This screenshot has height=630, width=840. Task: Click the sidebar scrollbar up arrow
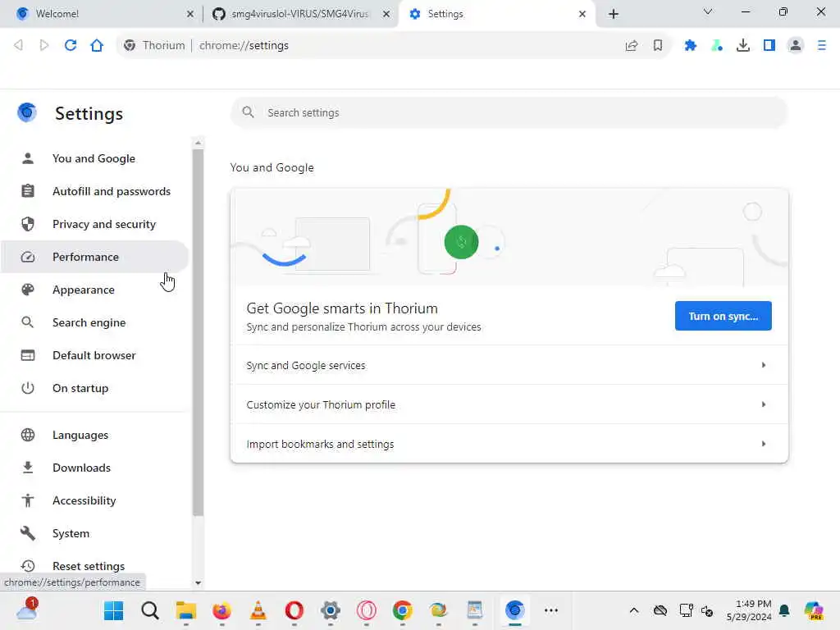click(x=199, y=143)
